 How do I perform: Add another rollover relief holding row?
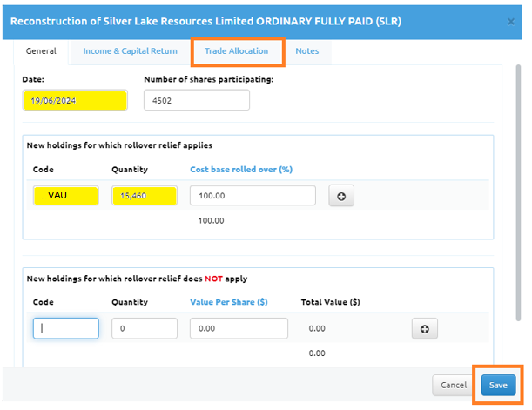coord(340,196)
